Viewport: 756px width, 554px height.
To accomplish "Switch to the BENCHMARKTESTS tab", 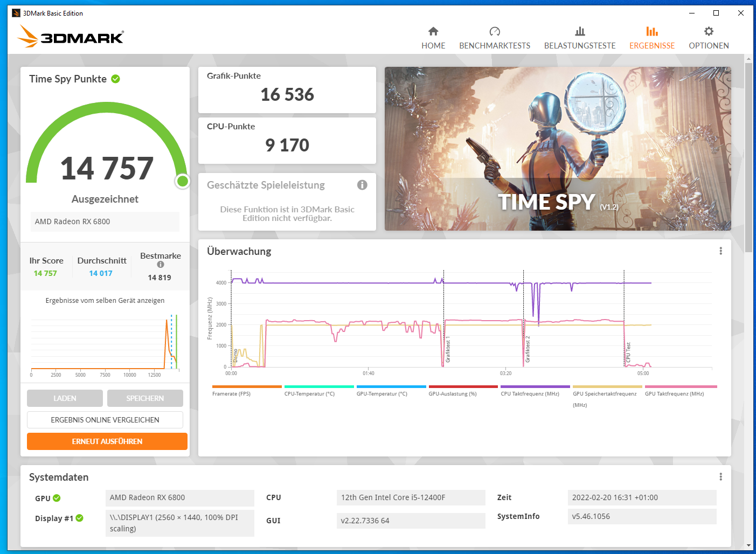I will 495,38.
